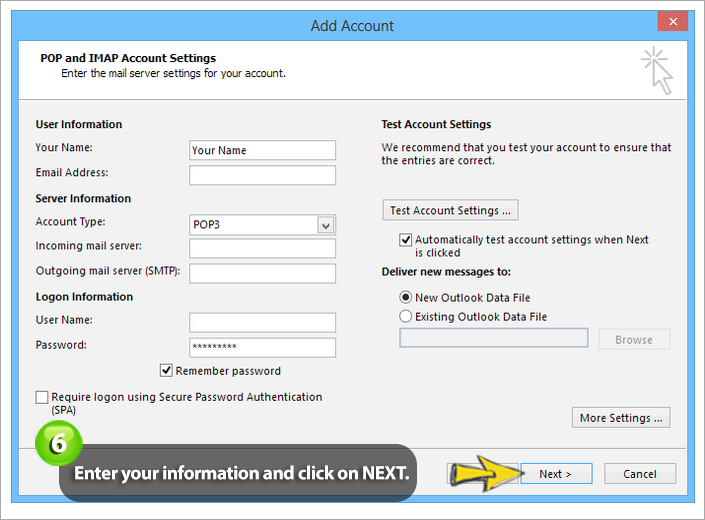The width and height of the screenshot is (705, 520).
Task: Click the Test Account Settings button
Action: coord(450,210)
